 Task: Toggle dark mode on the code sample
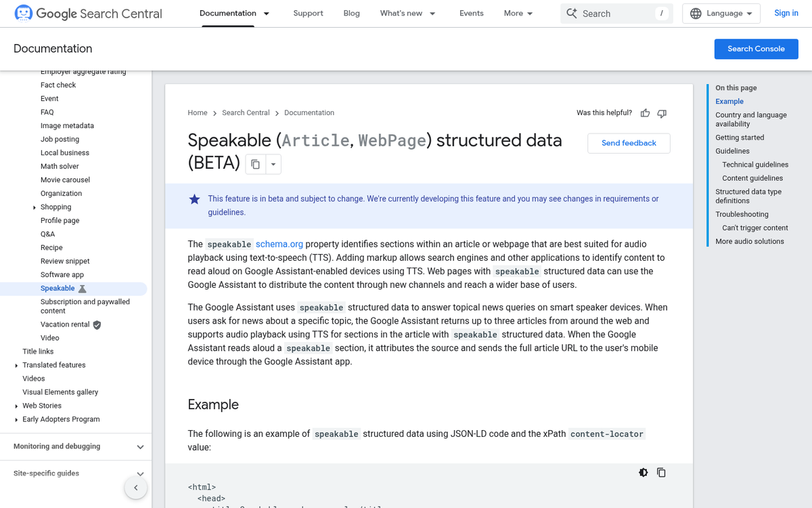tap(643, 472)
